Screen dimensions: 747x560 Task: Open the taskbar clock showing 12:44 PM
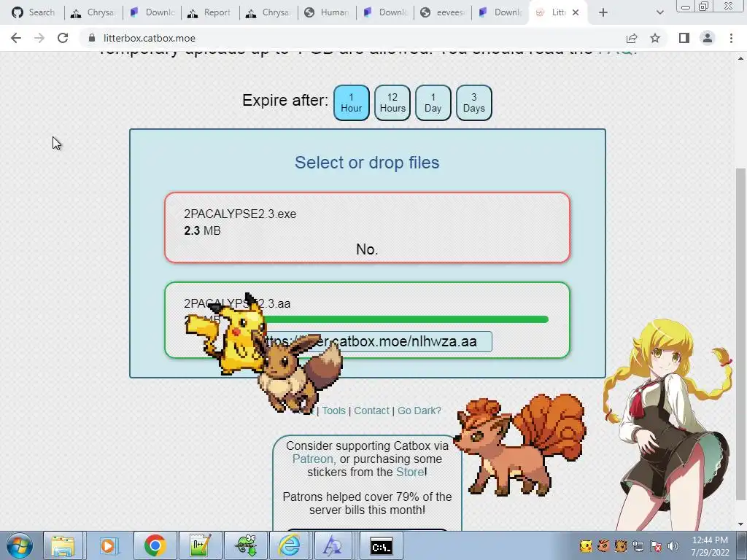710,546
